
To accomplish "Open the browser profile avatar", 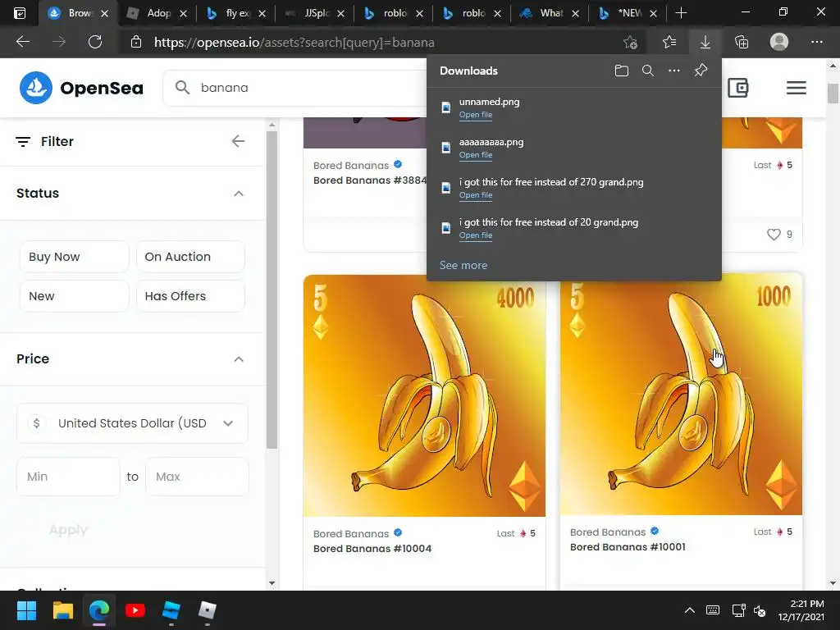I will (x=779, y=42).
